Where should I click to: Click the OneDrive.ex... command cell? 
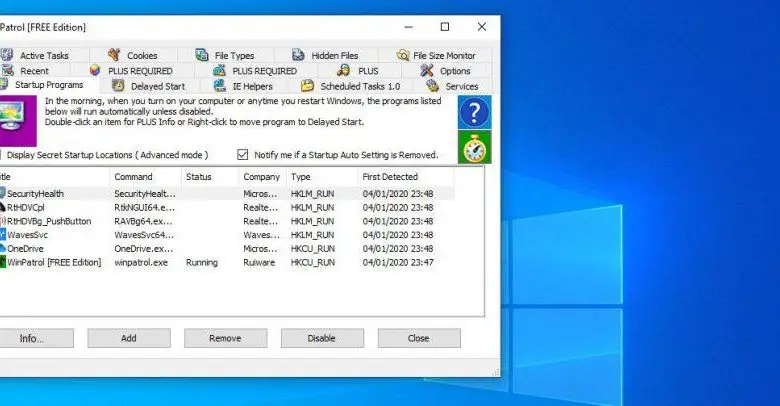tap(144, 248)
